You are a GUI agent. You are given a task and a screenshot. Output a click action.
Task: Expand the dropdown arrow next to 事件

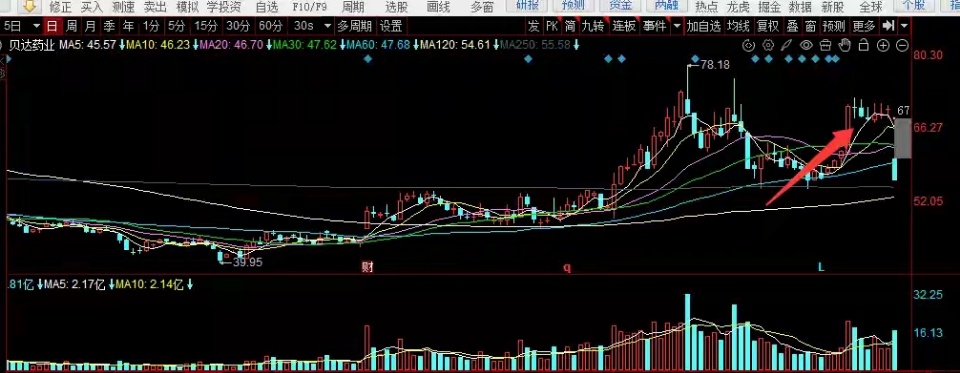(677, 26)
